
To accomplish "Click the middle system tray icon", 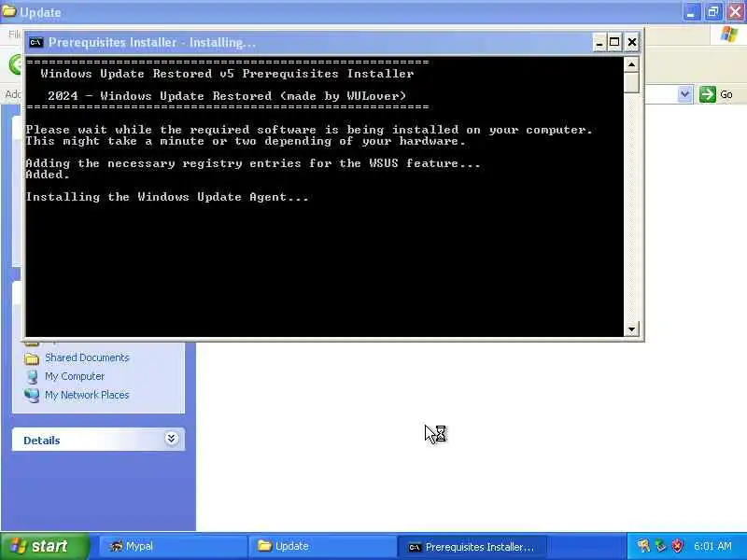I will pos(660,546).
